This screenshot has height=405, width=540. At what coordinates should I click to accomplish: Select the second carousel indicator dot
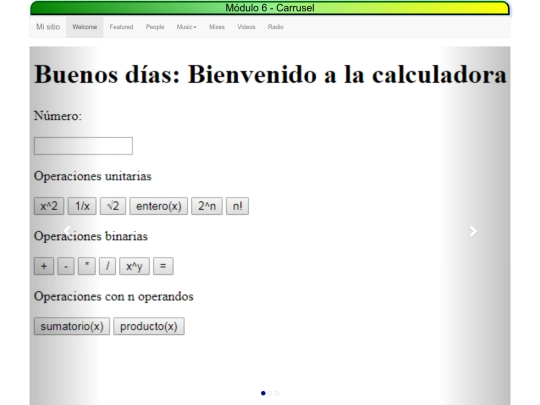coord(270,393)
